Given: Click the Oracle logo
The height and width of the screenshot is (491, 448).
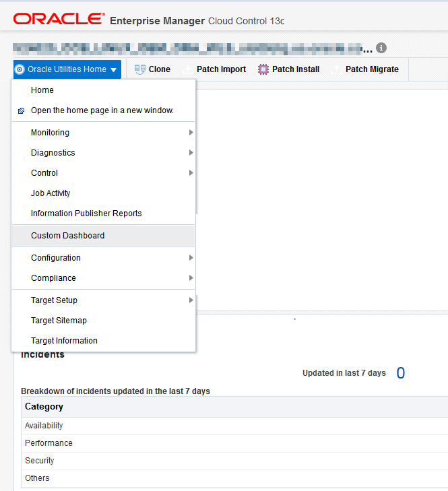Looking at the screenshot, I should pyautogui.click(x=59, y=19).
